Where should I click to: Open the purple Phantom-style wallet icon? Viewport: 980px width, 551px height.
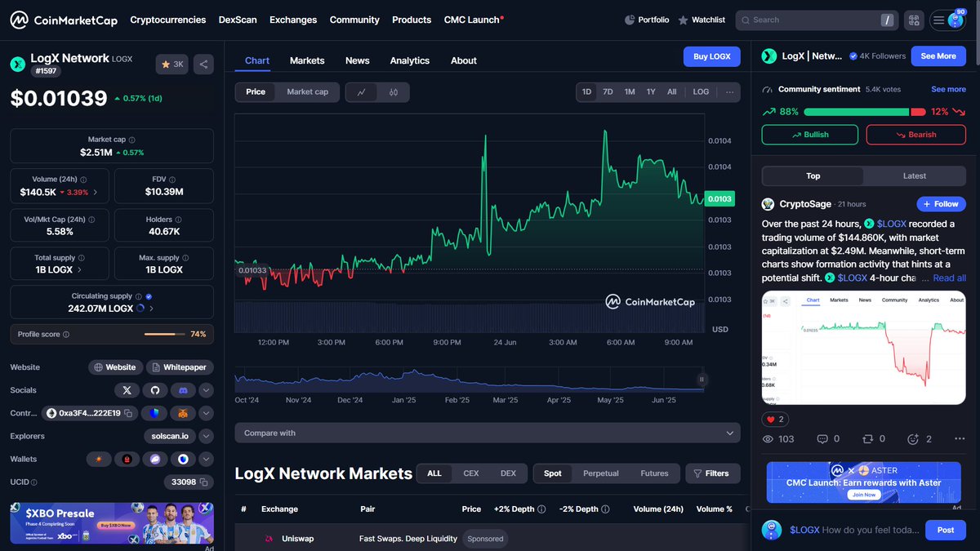[x=155, y=459]
